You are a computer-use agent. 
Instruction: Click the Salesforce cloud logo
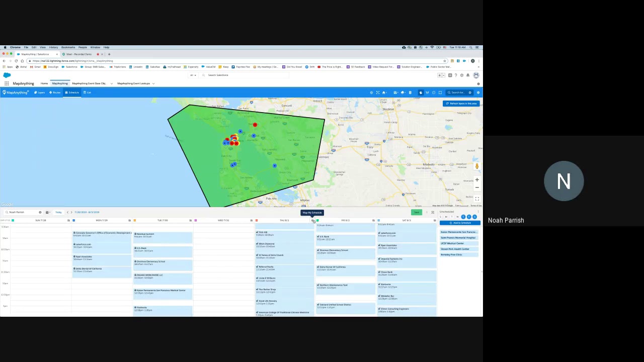coord(7,75)
